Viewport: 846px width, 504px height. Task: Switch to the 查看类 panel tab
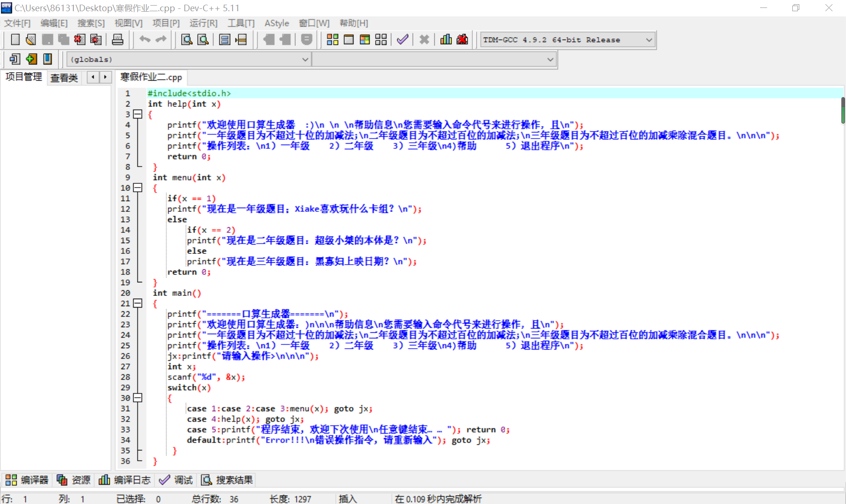tap(64, 77)
